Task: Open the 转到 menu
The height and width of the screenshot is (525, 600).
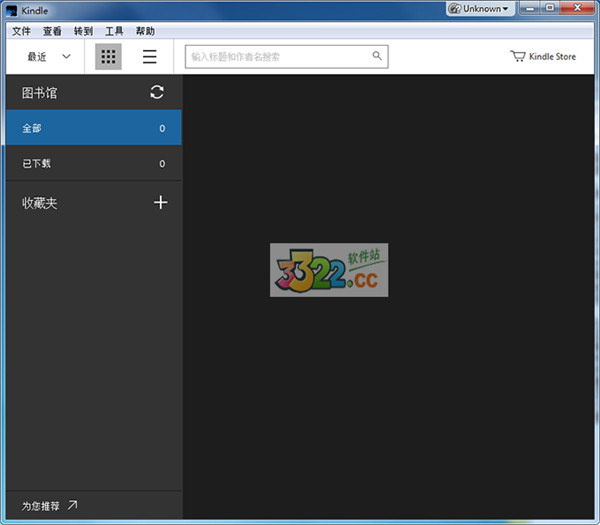Action: pos(83,31)
